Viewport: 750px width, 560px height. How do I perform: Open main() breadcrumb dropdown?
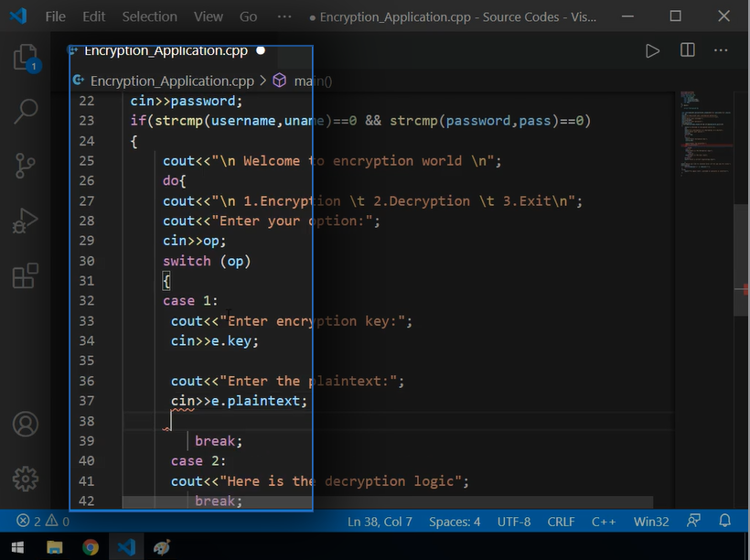(312, 80)
